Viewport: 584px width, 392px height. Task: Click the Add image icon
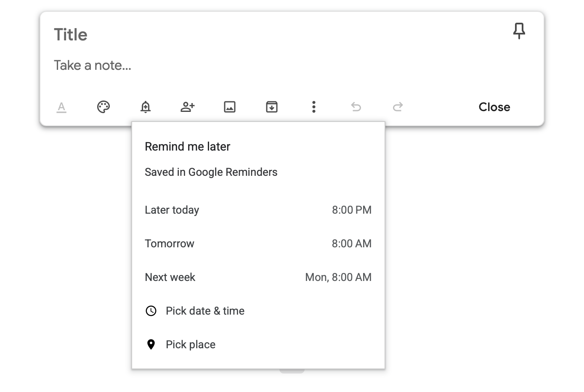pos(230,107)
